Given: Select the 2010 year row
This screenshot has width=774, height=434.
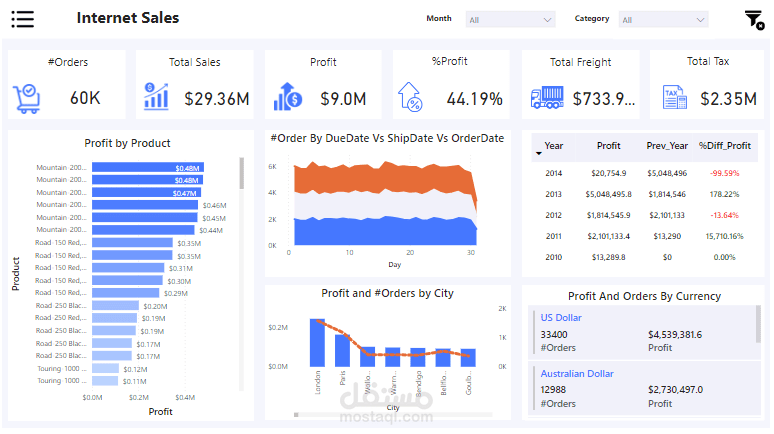Looking at the screenshot, I should [644, 257].
